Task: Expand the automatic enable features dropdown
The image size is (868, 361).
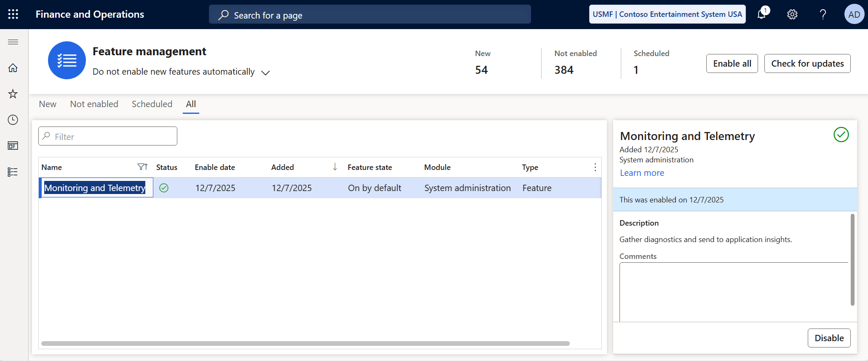Action: click(265, 73)
